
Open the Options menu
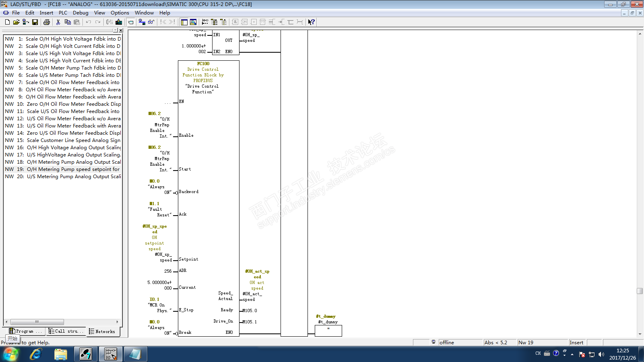120,13
